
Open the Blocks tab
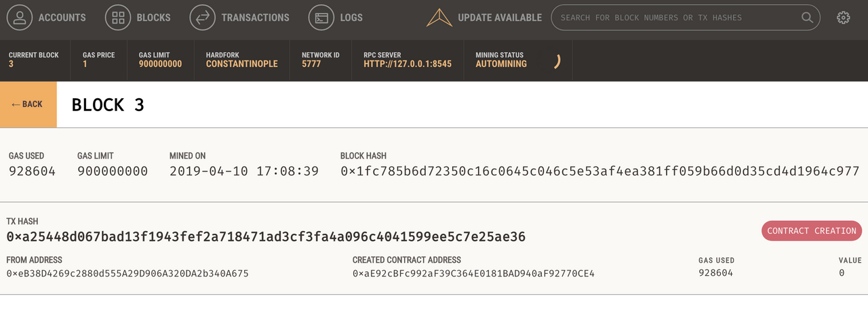click(153, 18)
